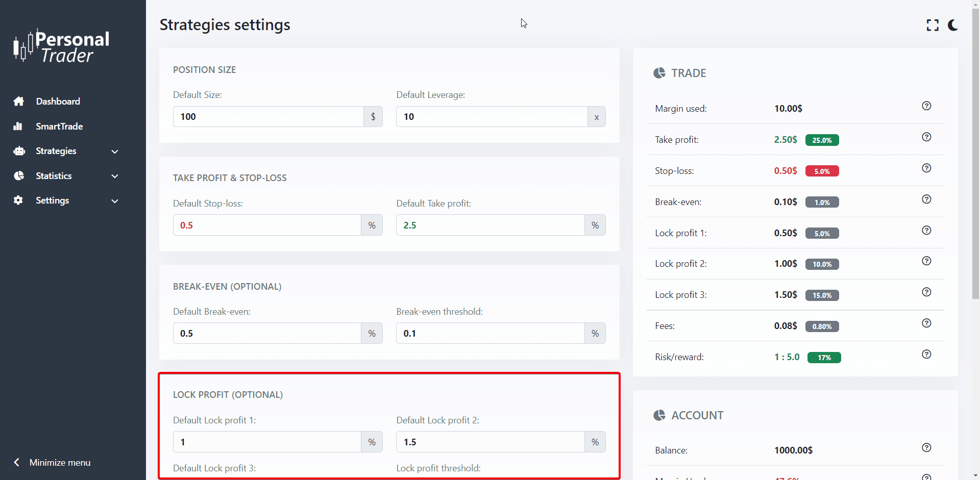The height and width of the screenshot is (480, 980).
Task: Click help icon for Risk/reward
Action: pos(926,355)
